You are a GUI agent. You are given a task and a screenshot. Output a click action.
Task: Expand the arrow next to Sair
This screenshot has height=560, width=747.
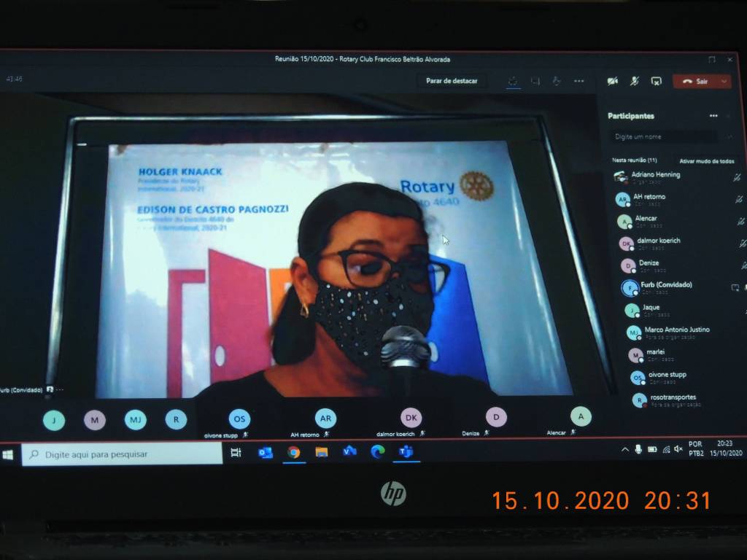pyautogui.click(x=724, y=82)
